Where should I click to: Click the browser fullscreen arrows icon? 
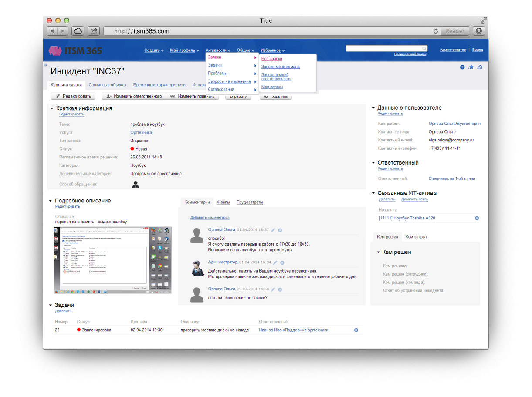pos(483,20)
